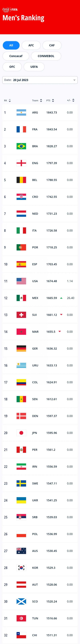Click the Brazil flag icon
Image resolution: width=80 pixels, height=644 pixels.
tap(21, 146)
